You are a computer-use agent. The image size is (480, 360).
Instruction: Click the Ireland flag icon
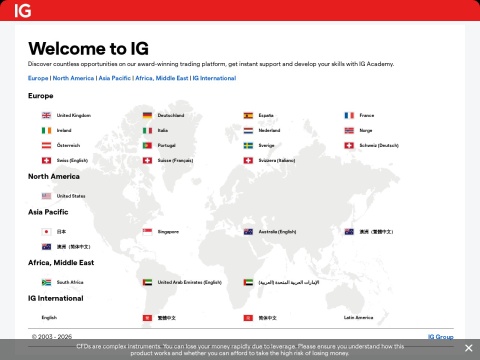tap(46, 130)
